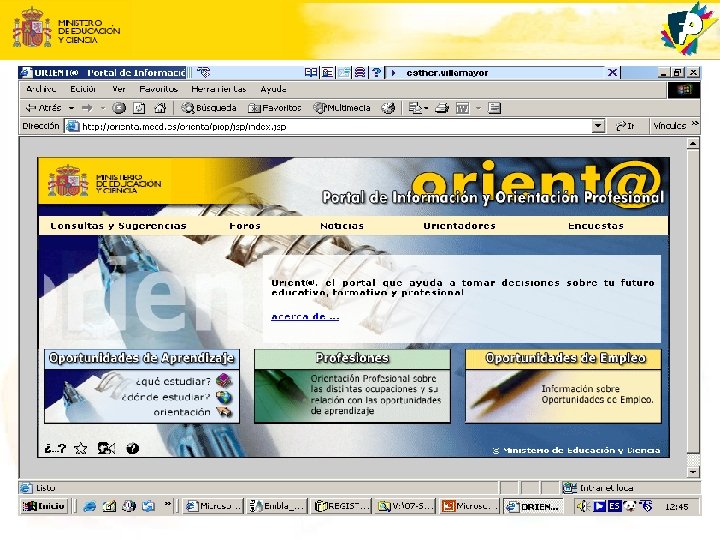Click the address bar URL field
720x540 pixels.
pos(327,126)
